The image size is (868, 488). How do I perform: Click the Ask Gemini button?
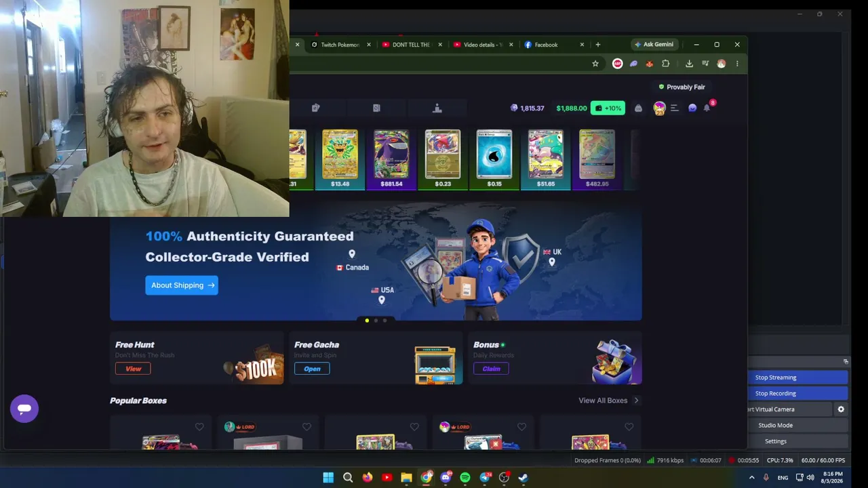(x=654, y=45)
